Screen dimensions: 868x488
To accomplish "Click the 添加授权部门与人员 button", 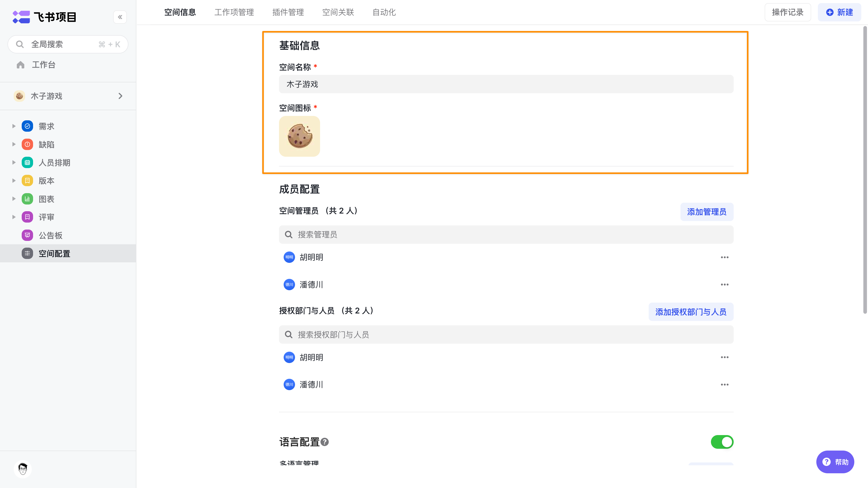I will point(691,312).
